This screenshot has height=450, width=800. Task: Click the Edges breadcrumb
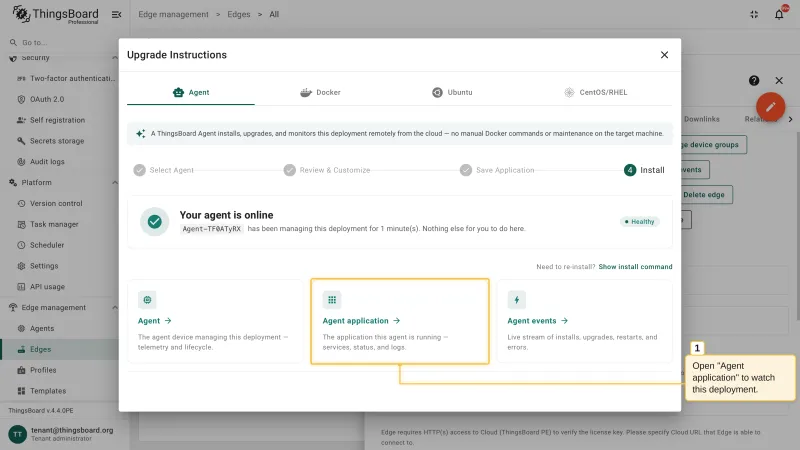(x=239, y=14)
